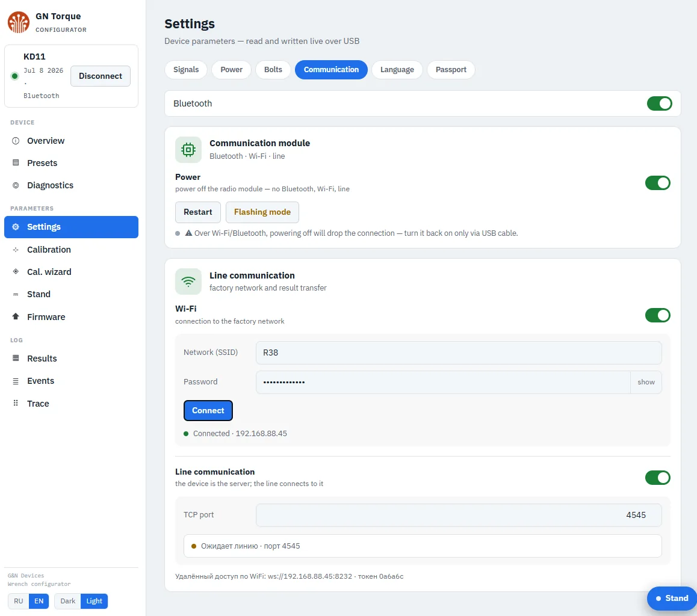Image resolution: width=697 pixels, height=616 pixels.
Task: Click the Events list icon
Action: [x=16, y=381]
